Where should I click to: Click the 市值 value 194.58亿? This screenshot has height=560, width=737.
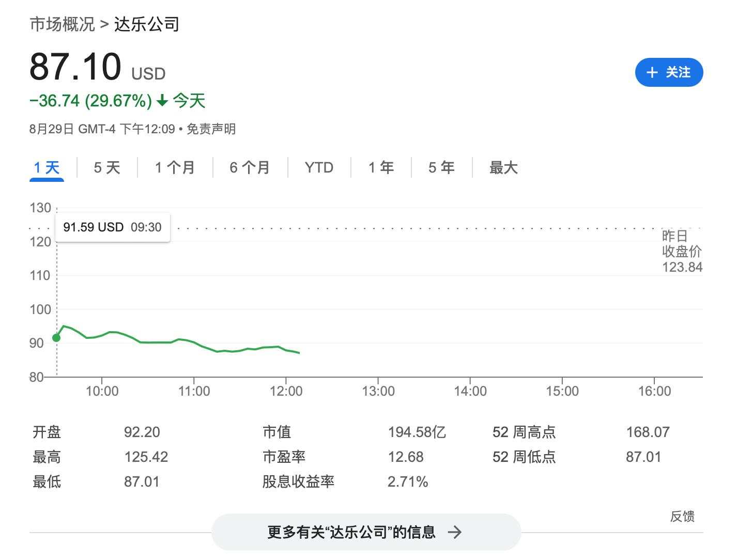point(417,432)
